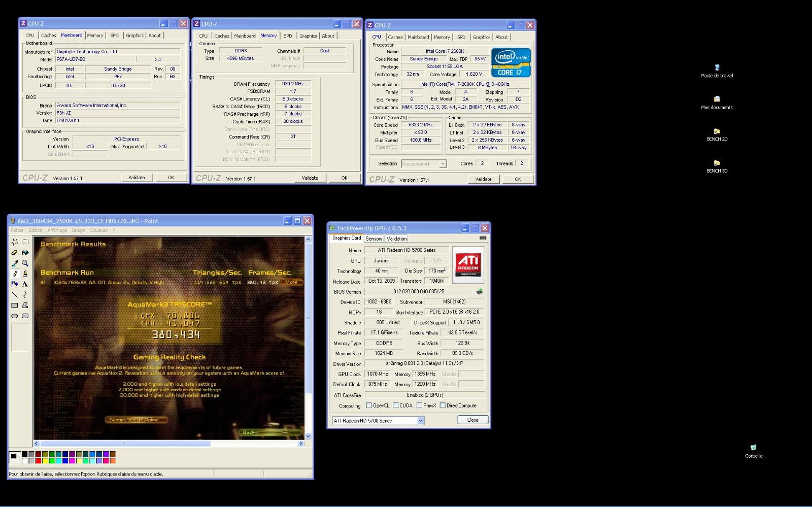Select the Rectangle shape tool
This screenshot has height=507, width=812.
point(15,306)
